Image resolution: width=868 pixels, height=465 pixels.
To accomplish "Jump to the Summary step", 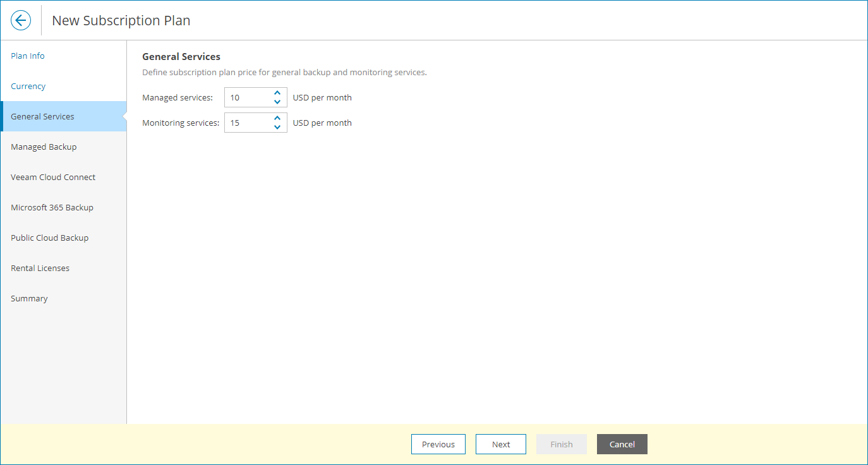I will point(29,298).
